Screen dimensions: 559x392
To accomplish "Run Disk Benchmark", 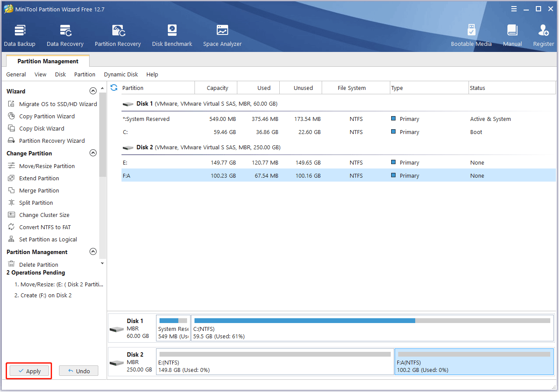I will [171, 34].
